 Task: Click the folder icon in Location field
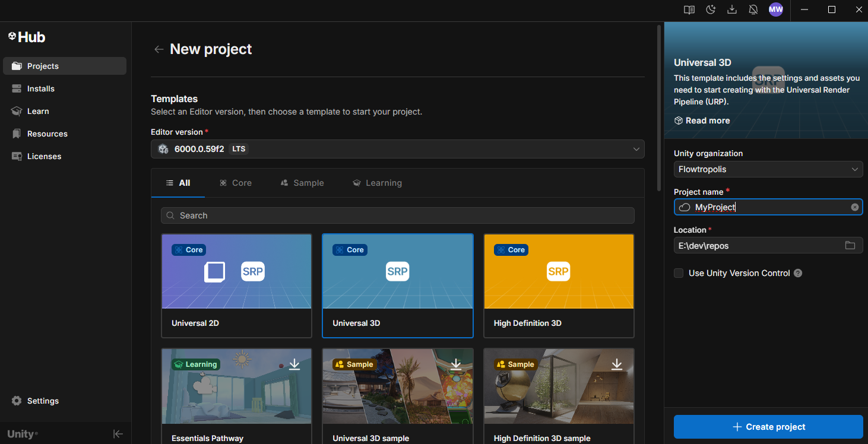[850, 246]
